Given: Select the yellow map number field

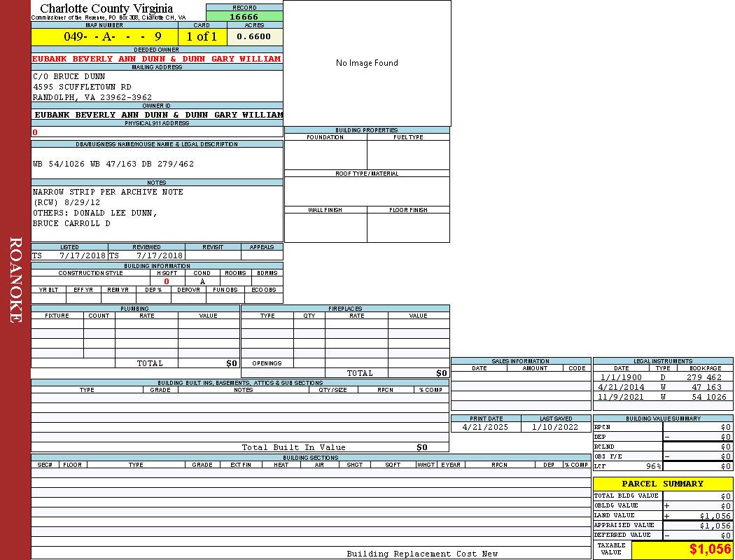Looking at the screenshot, I should click(x=104, y=36).
